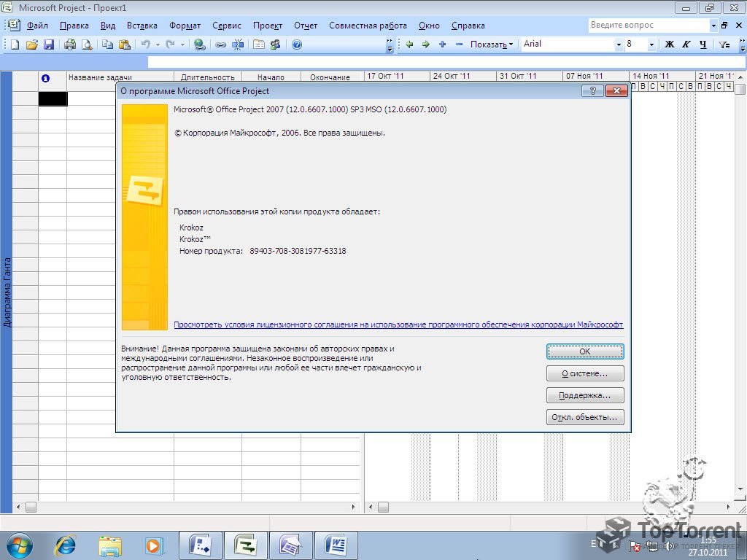The image size is (747, 560).
Task: Click the Откл. объекты... button
Action: pyautogui.click(x=585, y=417)
